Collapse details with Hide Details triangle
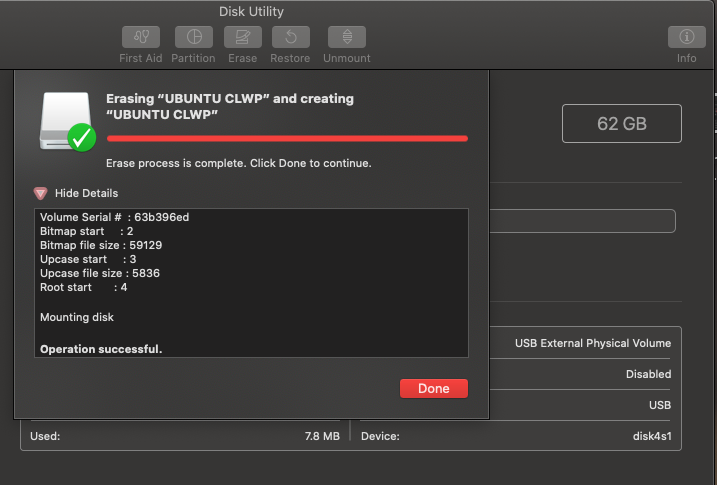The width and height of the screenshot is (717, 485). click(40, 193)
